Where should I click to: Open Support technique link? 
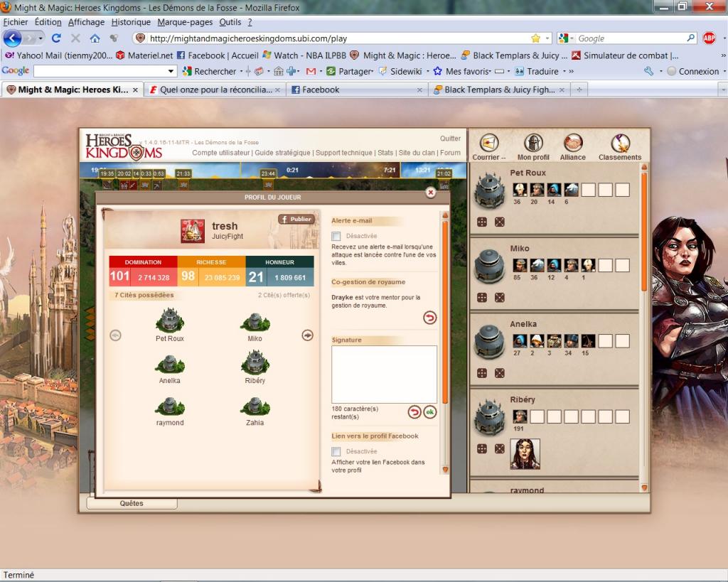coord(344,153)
